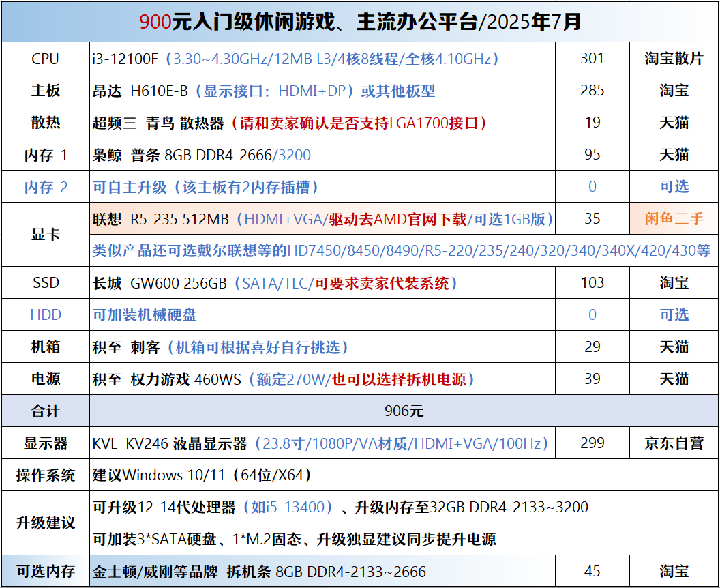Screen dimensions: 720x588
Task: Click the i3-12100F processor description cell
Action: click(322, 59)
